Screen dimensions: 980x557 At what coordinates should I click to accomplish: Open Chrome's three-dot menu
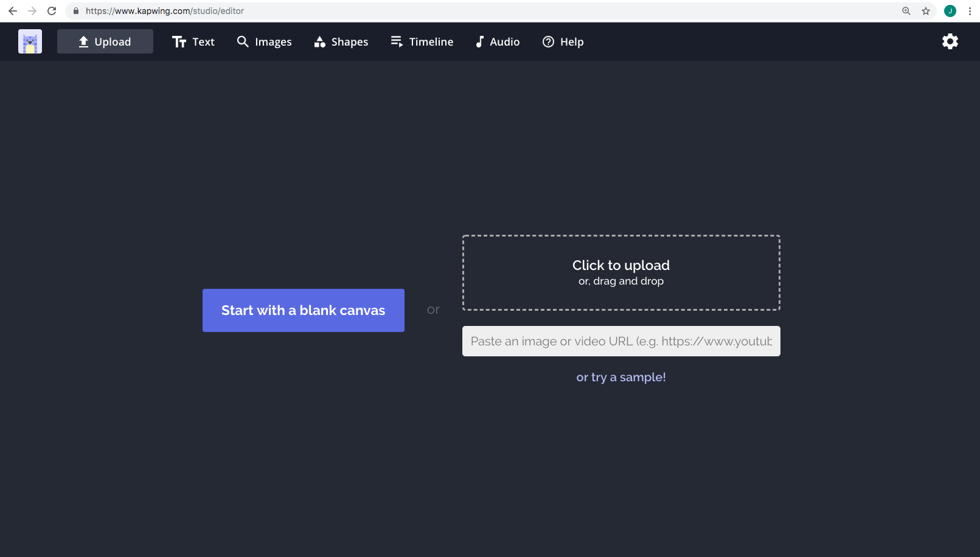970,11
